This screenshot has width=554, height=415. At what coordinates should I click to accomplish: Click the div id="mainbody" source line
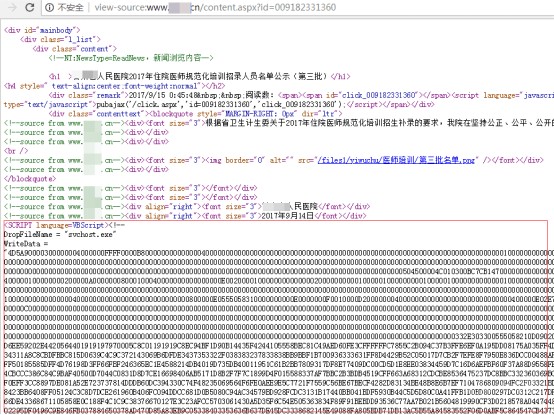[42, 30]
